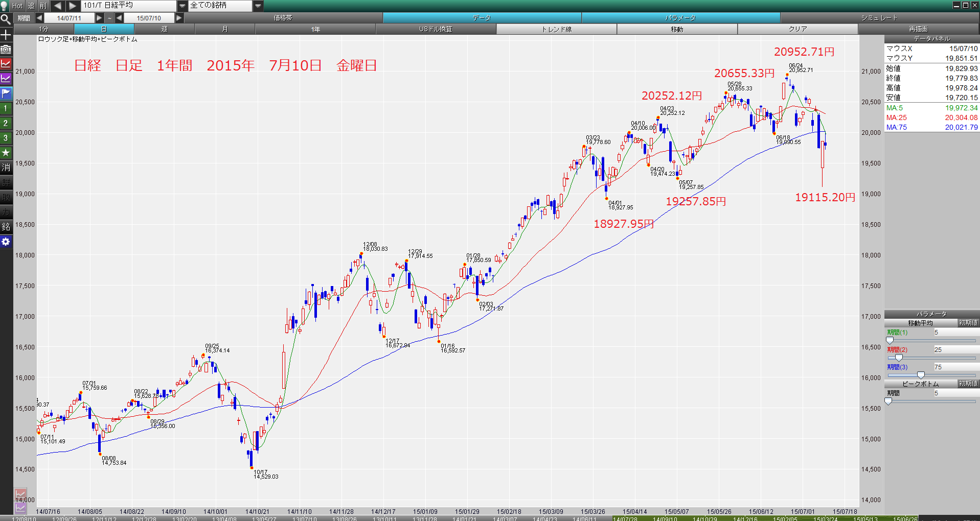Click the 取 sidebar icon

coord(6,197)
